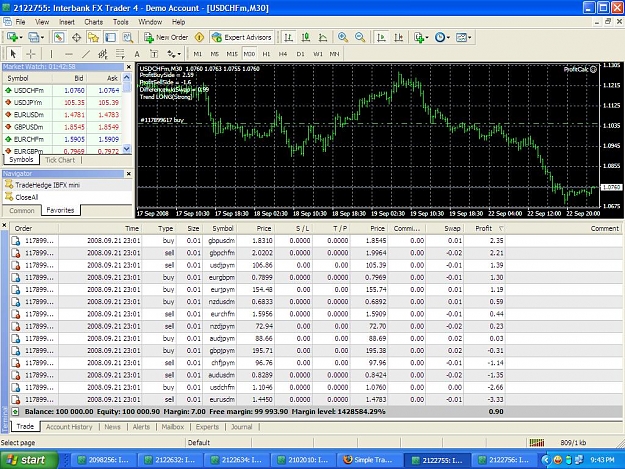Switch timeframe to H1
Screen dimensions: 625x469
[266, 54]
